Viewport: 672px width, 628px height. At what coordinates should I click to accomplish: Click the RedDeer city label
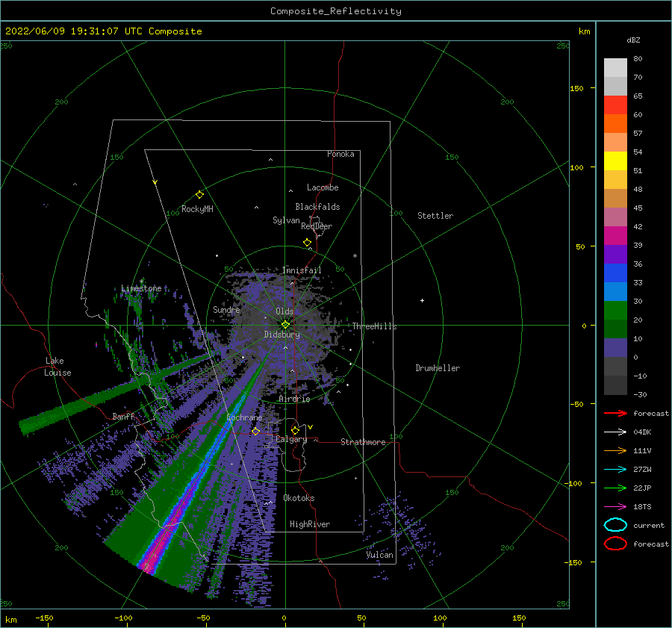(317, 226)
